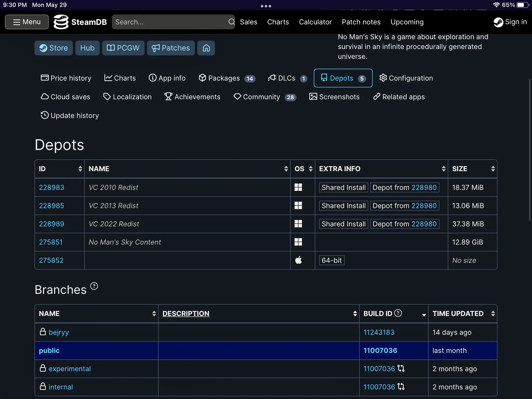532x399 pixels.
Task: Sort branches by Name column
Action: [x=97, y=314]
